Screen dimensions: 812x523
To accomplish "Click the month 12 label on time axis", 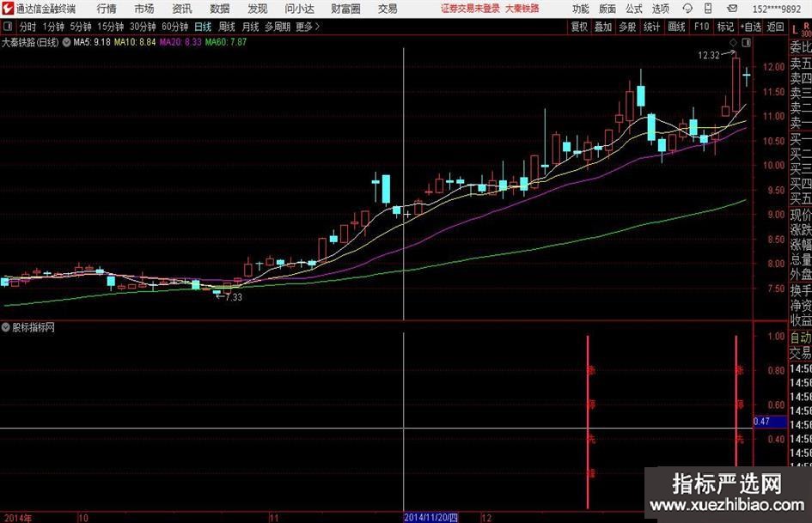I will (x=486, y=518).
